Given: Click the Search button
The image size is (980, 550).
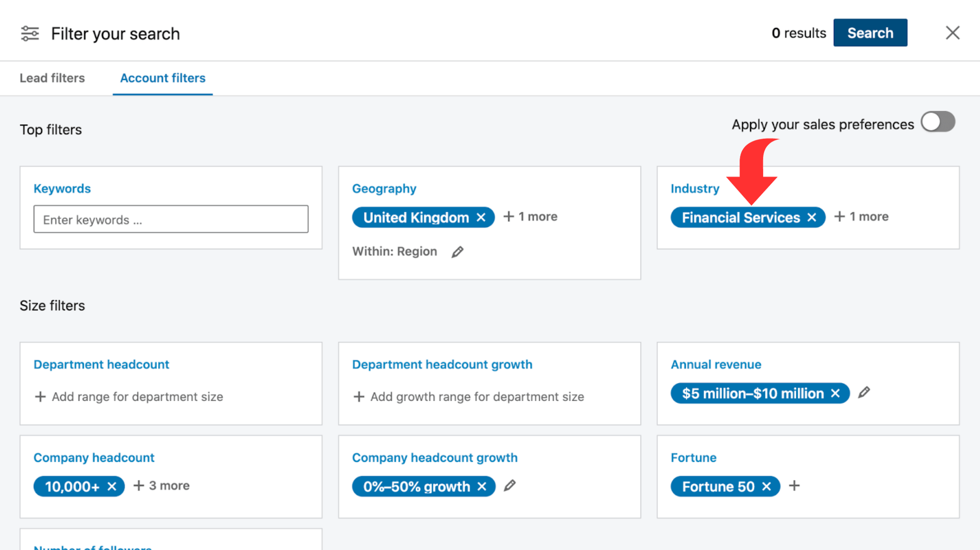Looking at the screenshot, I should [870, 31].
